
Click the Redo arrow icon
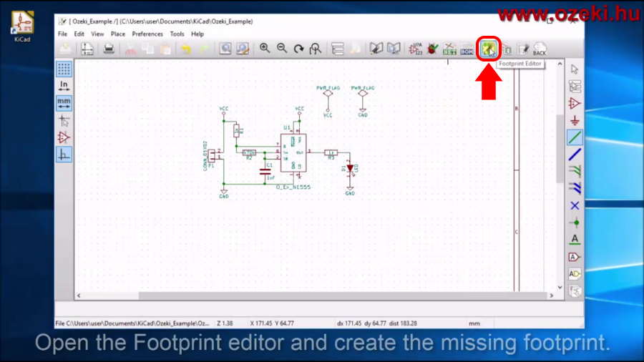204,49
